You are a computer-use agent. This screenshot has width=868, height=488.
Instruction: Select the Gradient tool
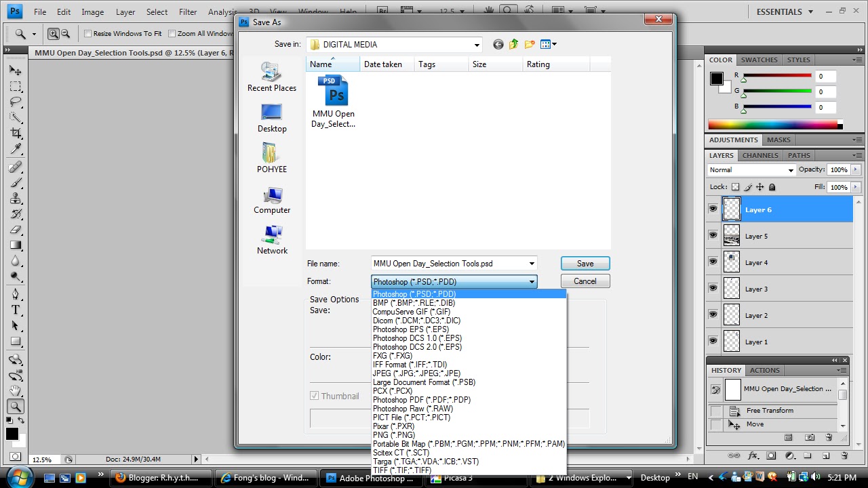click(x=16, y=245)
